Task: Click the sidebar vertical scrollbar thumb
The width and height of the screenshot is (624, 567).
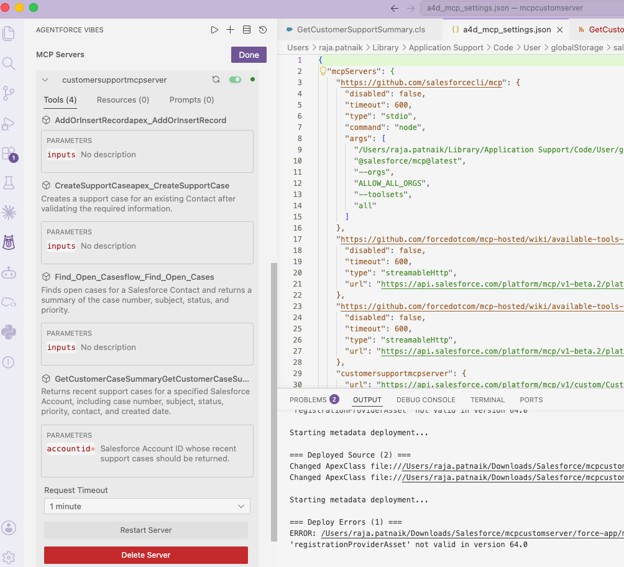Action: click(x=273, y=402)
